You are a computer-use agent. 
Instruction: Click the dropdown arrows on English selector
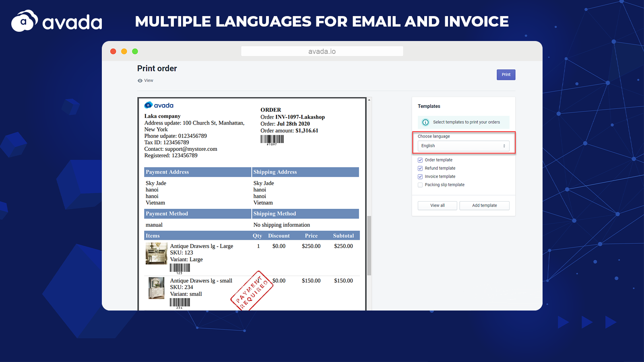pyautogui.click(x=504, y=146)
